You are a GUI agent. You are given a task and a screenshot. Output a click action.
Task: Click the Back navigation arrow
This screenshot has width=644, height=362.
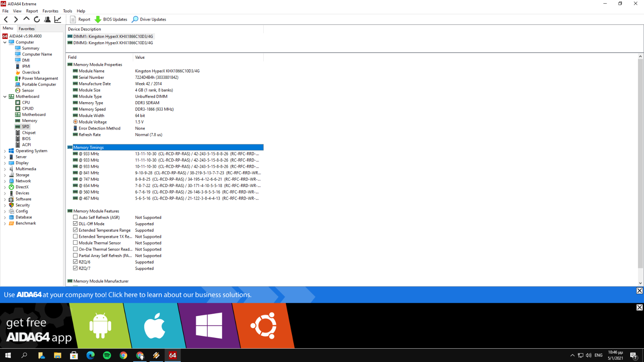[6, 19]
